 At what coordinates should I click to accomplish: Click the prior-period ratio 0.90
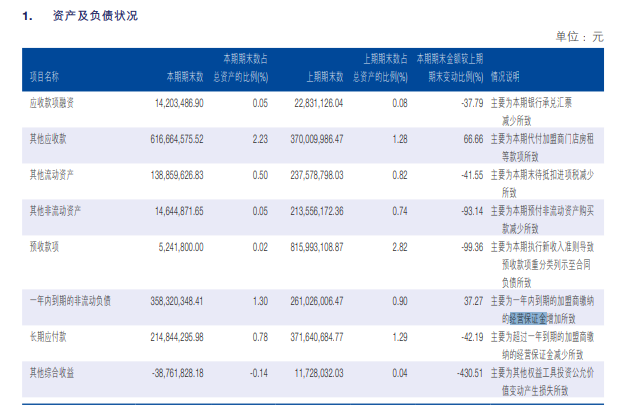(x=400, y=301)
